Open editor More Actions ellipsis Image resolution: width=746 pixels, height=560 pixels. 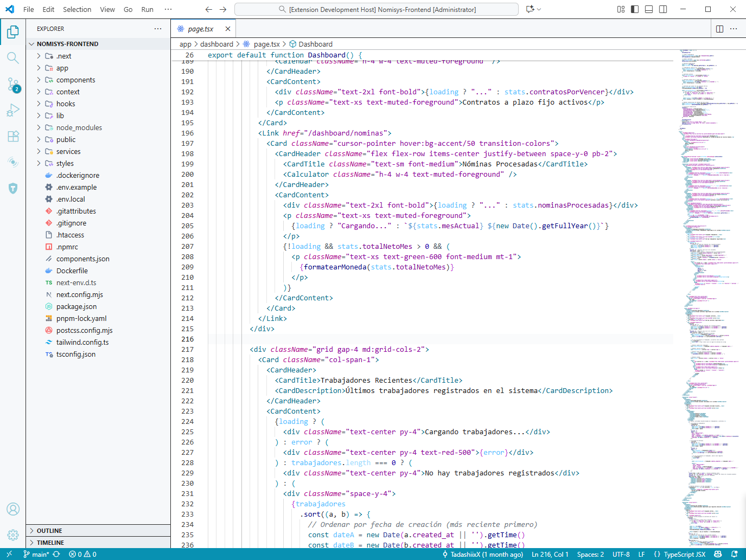click(x=734, y=29)
